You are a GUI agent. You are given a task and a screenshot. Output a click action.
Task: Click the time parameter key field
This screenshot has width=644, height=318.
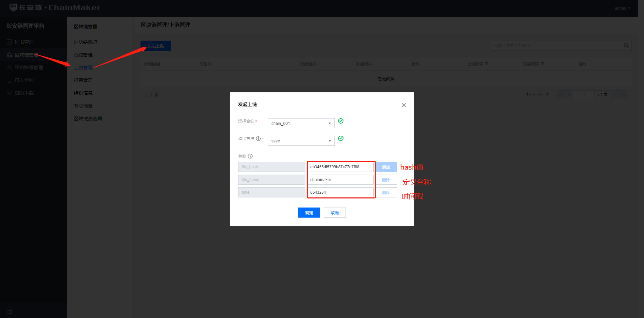tap(271, 192)
